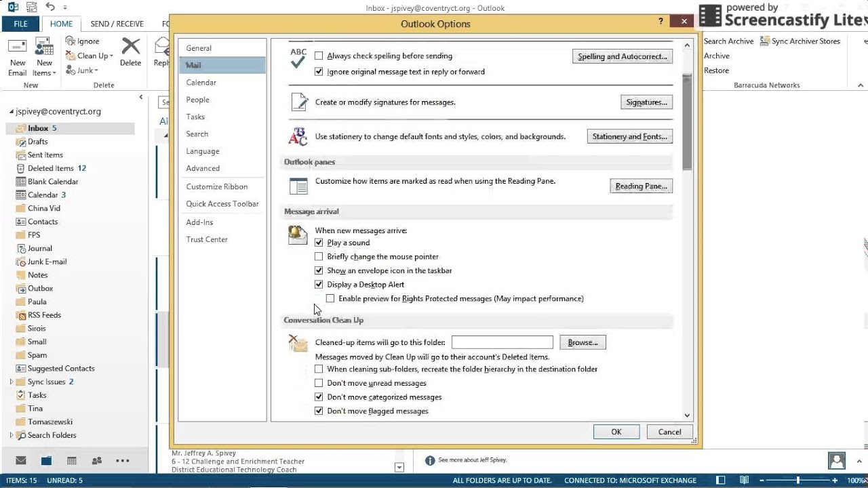Enable Briefly change the mouse pointer
This screenshot has width=868, height=488.
coord(319,257)
